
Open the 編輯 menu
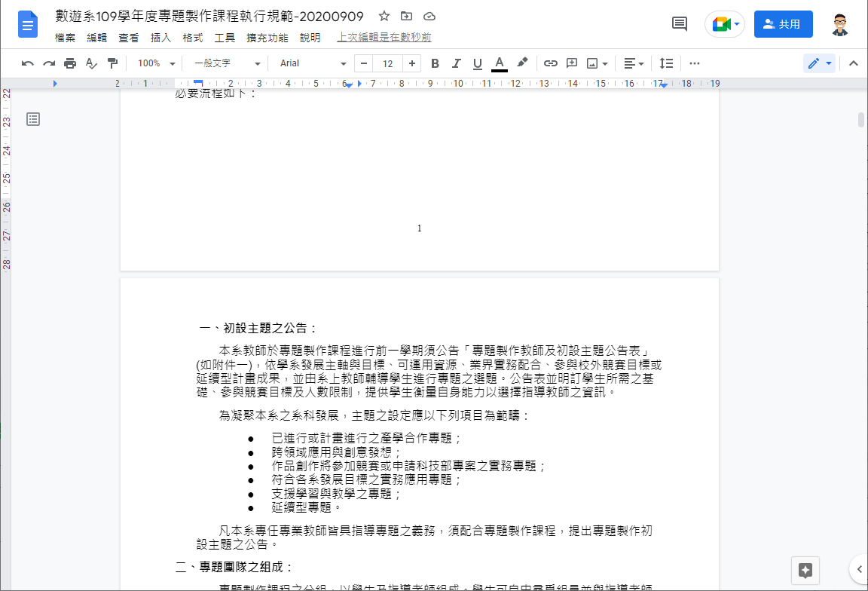tap(97, 38)
